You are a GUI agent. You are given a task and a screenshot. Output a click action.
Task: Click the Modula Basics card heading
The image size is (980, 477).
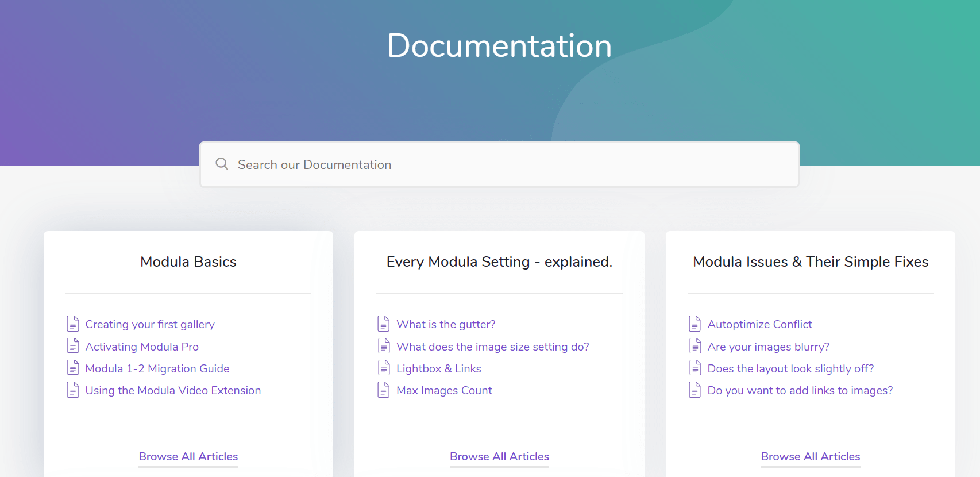(x=188, y=261)
